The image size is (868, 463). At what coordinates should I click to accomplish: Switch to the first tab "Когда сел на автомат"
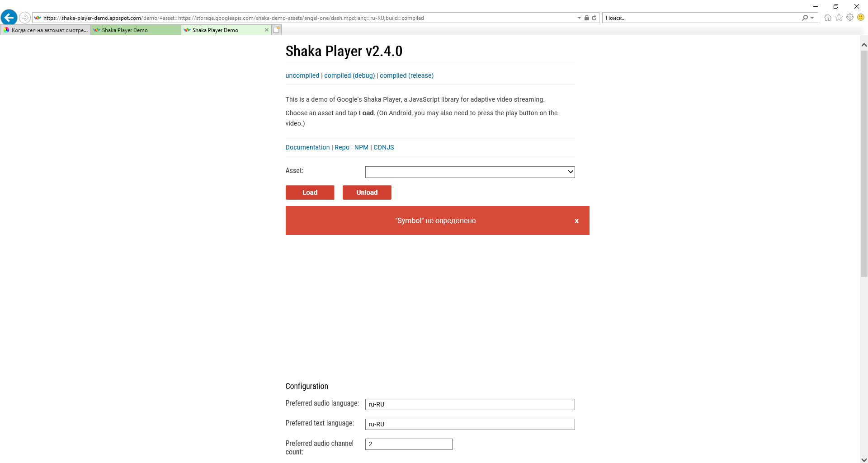(46, 30)
